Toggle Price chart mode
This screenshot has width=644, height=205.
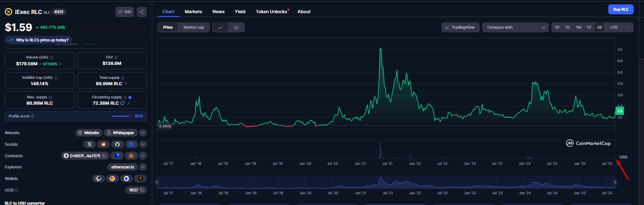click(168, 27)
